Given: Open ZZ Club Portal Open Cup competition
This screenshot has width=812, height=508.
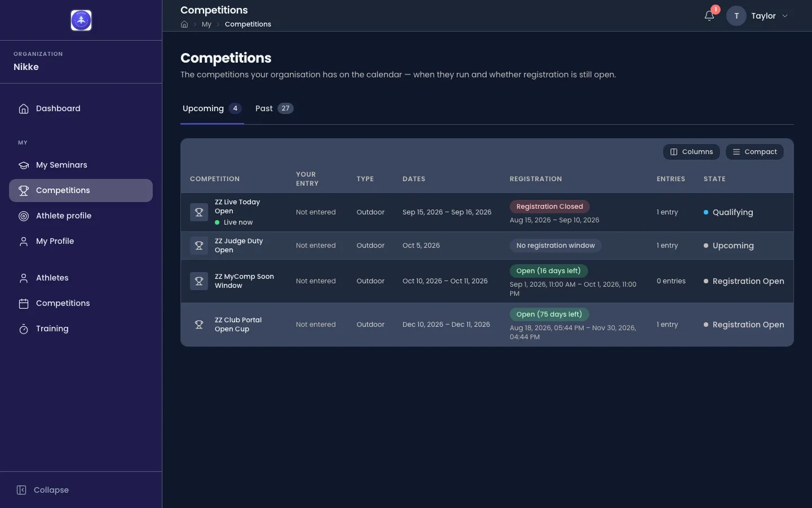Looking at the screenshot, I should (x=238, y=325).
